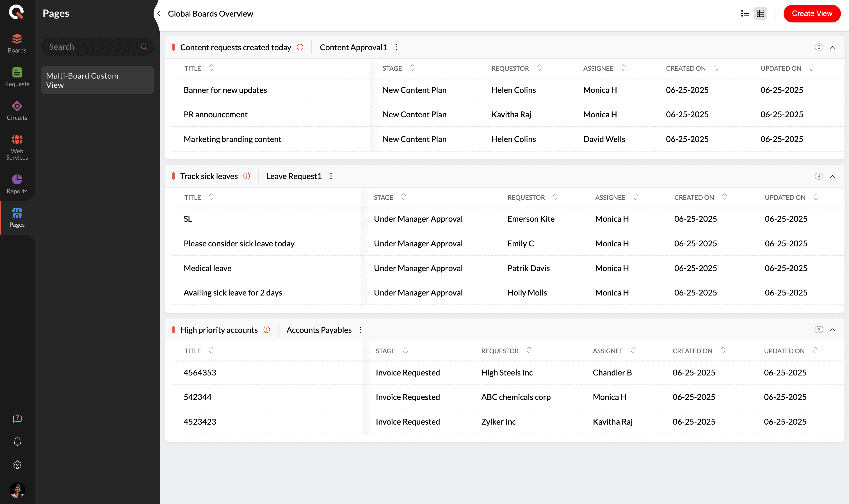Click the user profile avatar
Viewport: 849px width, 504px height.
tap(17, 490)
